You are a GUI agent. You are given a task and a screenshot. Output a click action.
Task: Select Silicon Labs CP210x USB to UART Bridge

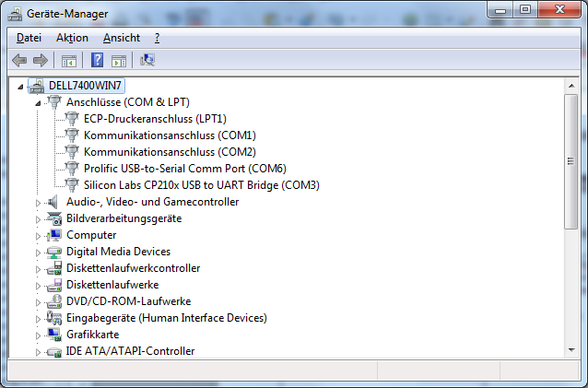(x=201, y=185)
